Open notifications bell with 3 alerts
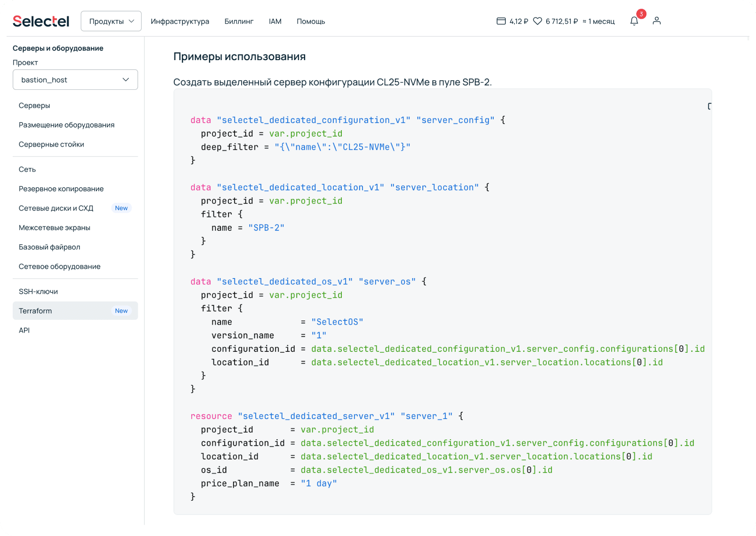This screenshot has width=756, height=536. (x=634, y=21)
